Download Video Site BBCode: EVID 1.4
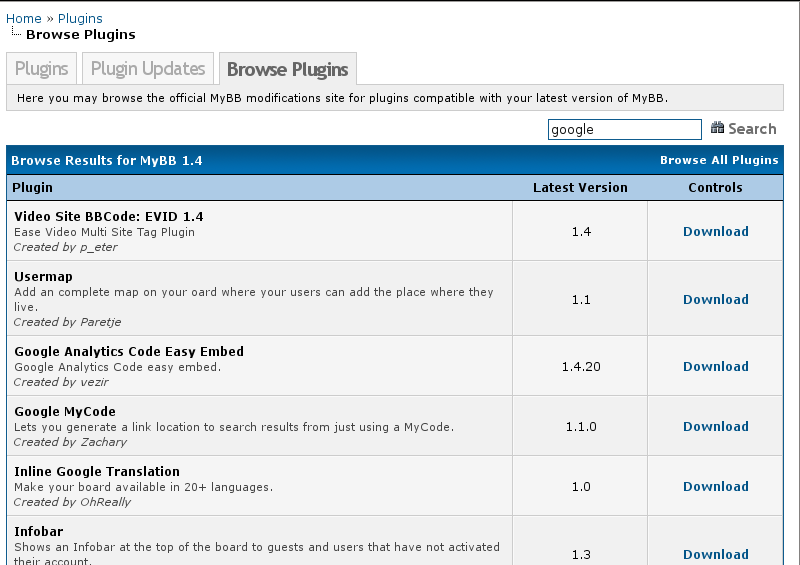 (715, 231)
